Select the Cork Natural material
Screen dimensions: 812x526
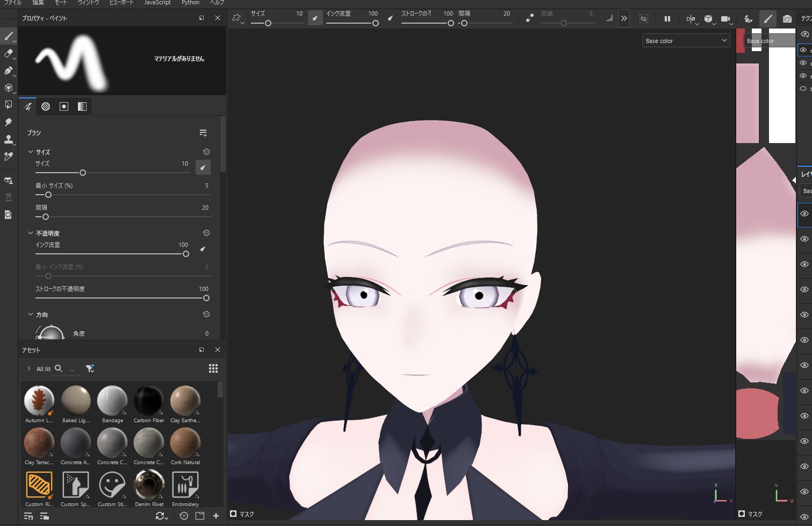[x=185, y=446]
